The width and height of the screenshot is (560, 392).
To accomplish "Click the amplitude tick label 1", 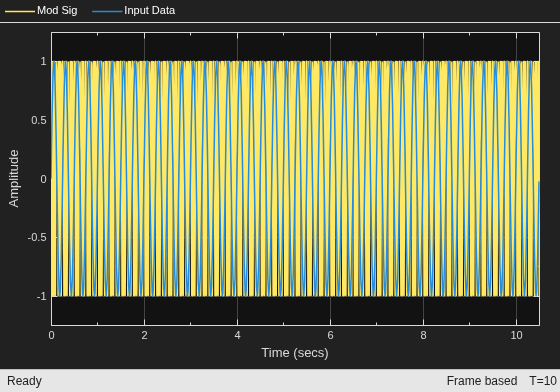I will [x=43, y=61].
